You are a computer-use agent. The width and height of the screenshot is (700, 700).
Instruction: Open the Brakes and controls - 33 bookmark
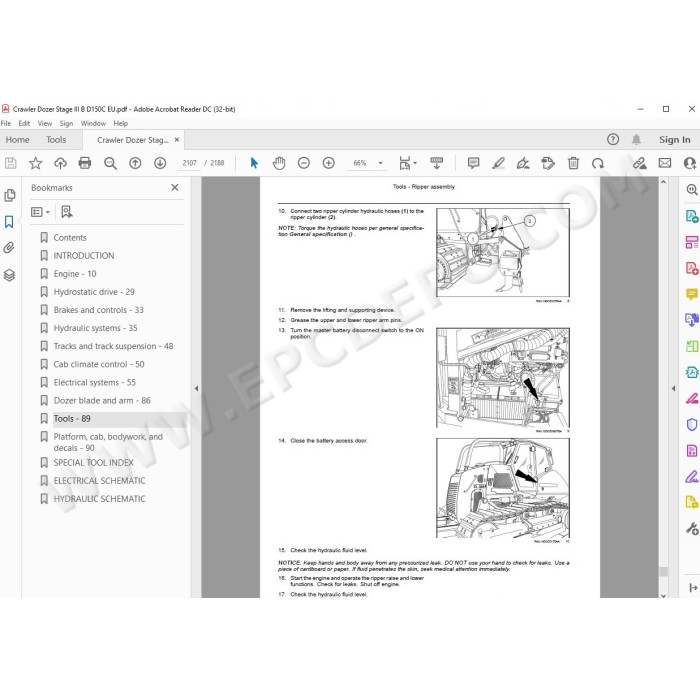99,310
